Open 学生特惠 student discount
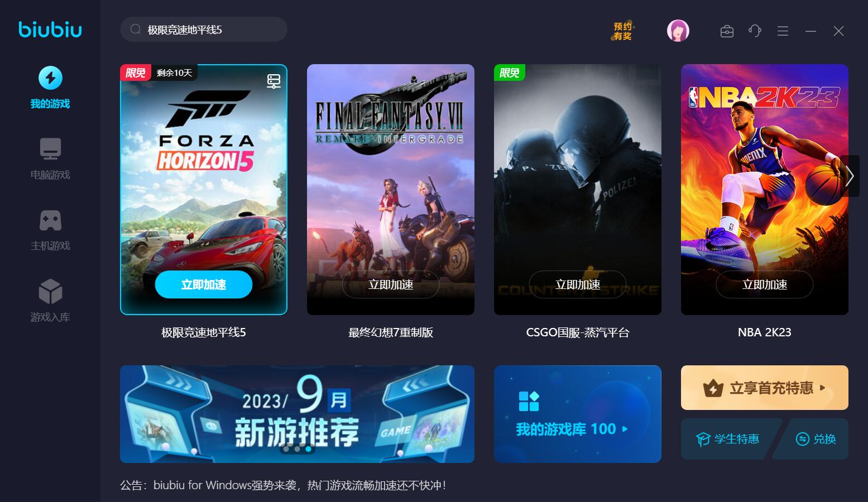This screenshot has height=502, width=868. pos(727,439)
